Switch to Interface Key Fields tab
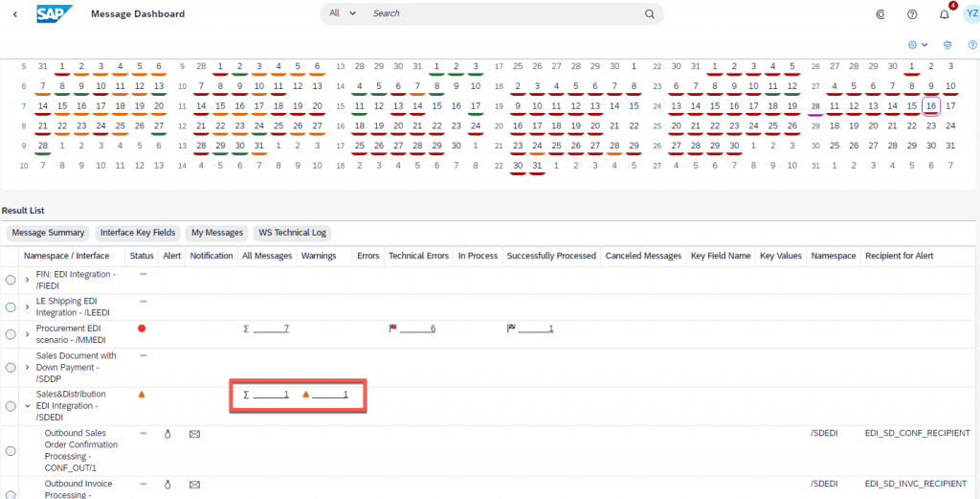Viewport: 980px width, 499px height. point(138,233)
